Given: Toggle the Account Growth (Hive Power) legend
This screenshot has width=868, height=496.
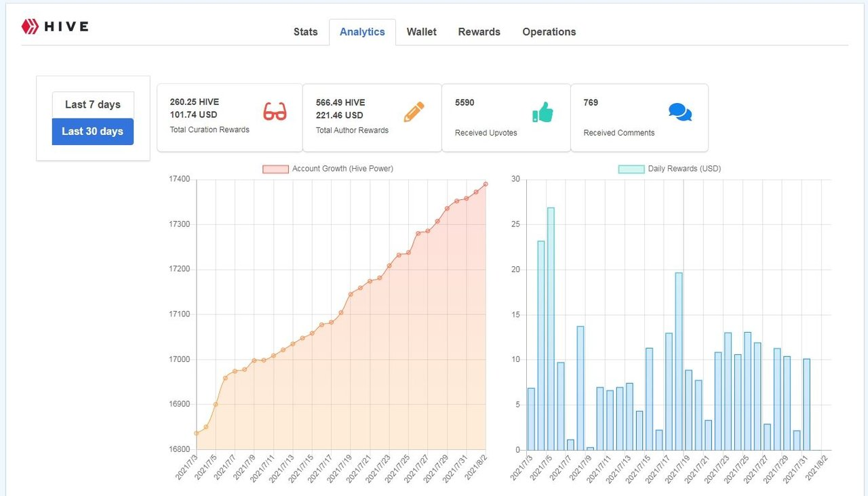Looking at the screenshot, I should click(328, 169).
